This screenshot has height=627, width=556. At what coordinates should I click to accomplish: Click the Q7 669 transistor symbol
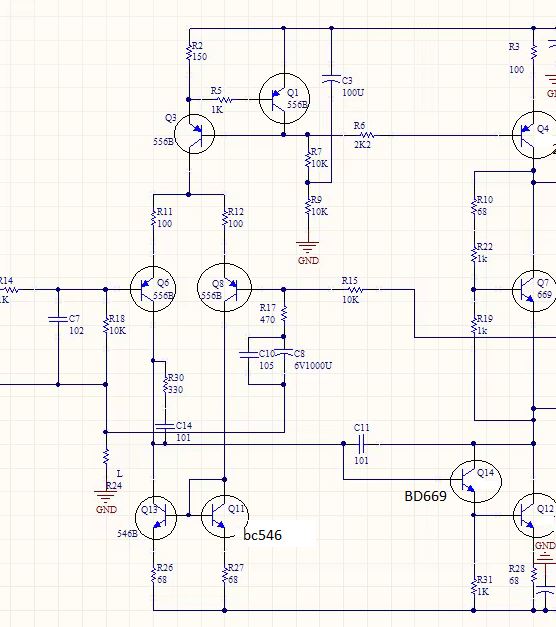click(534, 291)
